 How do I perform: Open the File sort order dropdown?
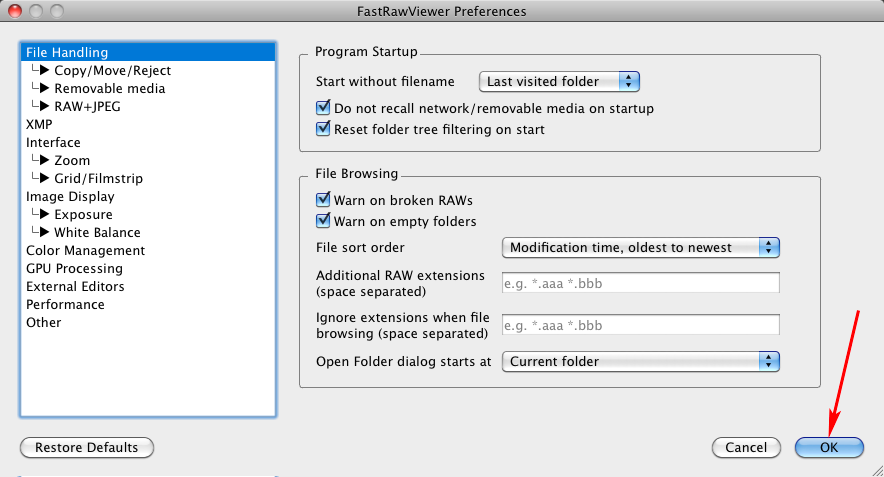point(640,247)
